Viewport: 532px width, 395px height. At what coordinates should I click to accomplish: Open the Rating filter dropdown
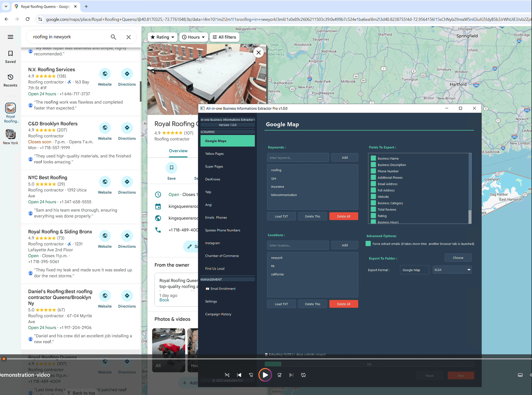(x=162, y=37)
